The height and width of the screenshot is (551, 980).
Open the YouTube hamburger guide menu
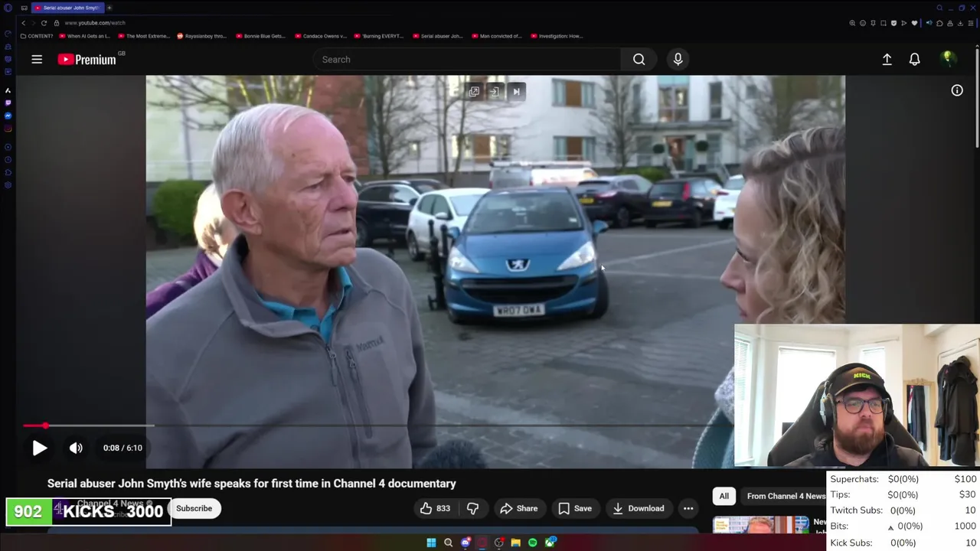37,59
